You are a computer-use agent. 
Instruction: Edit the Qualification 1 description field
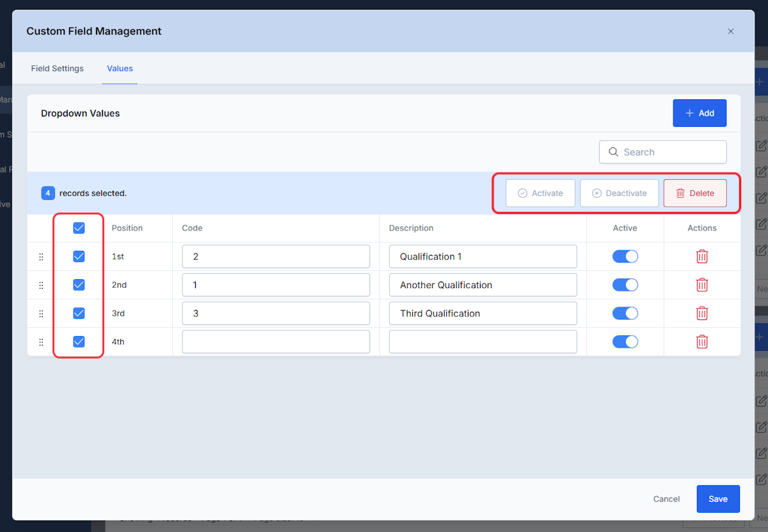point(483,257)
